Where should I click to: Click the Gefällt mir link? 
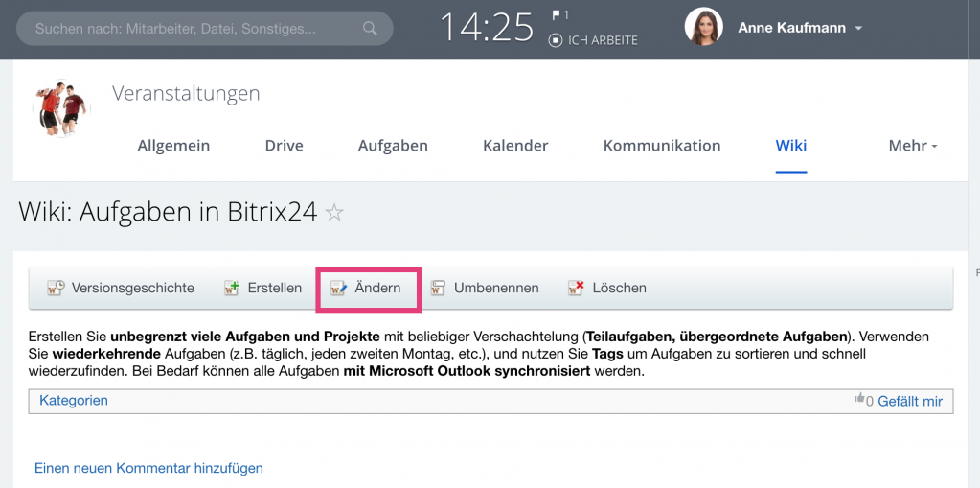coord(910,402)
